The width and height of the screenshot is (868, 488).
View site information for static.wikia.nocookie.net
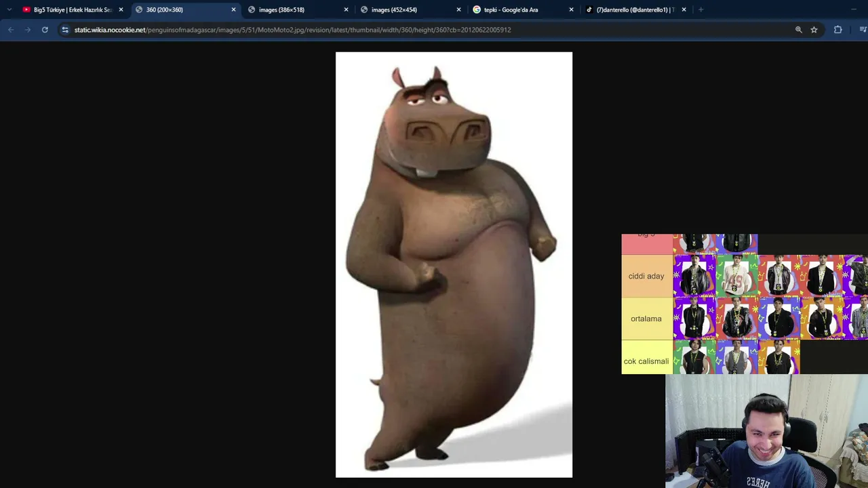coord(65,30)
